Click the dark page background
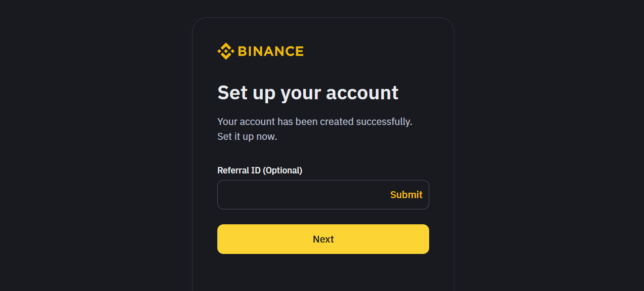The width and height of the screenshot is (644, 291). point(74,148)
